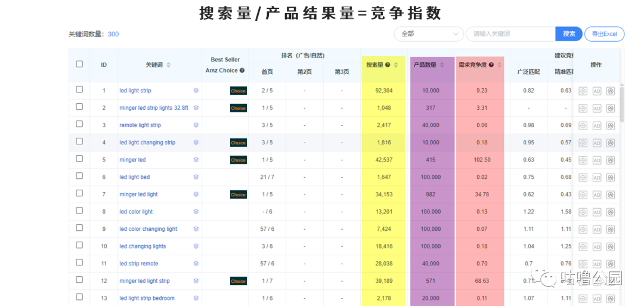Toggle the select-all checkbox in the table header
This screenshot has width=644, height=306.
click(x=79, y=64)
